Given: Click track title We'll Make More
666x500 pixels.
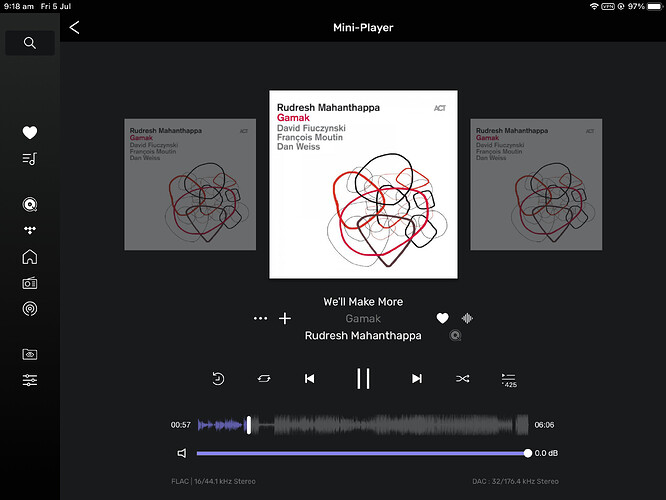Looking at the screenshot, I should [363, 302].
